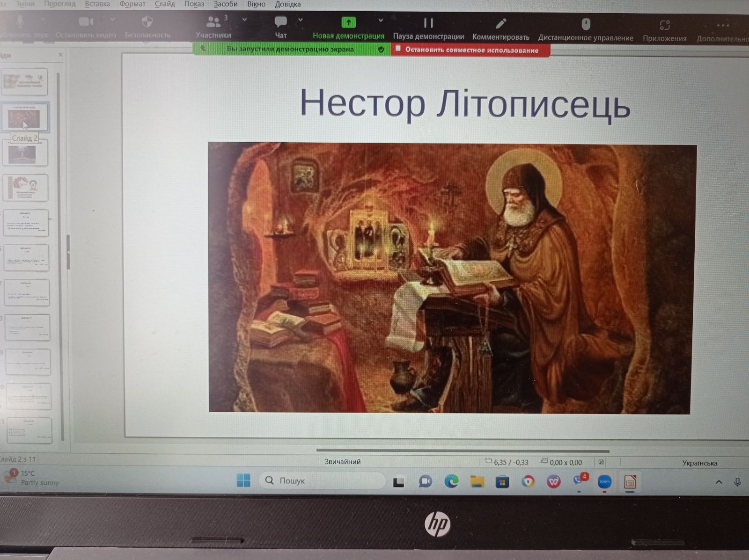Click the Пошук search box on taskbar

[323, 480]
